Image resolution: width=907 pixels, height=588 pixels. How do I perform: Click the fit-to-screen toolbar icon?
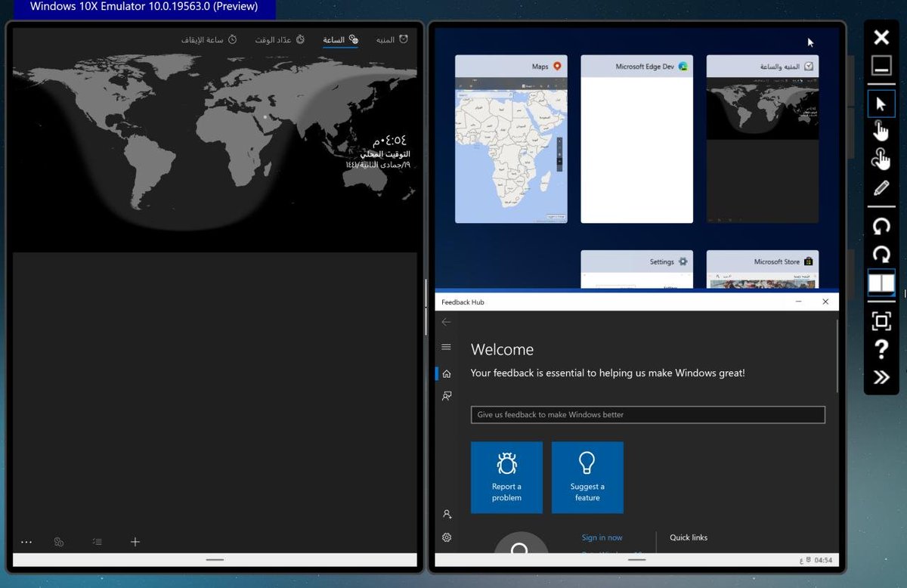coord(881,321)
